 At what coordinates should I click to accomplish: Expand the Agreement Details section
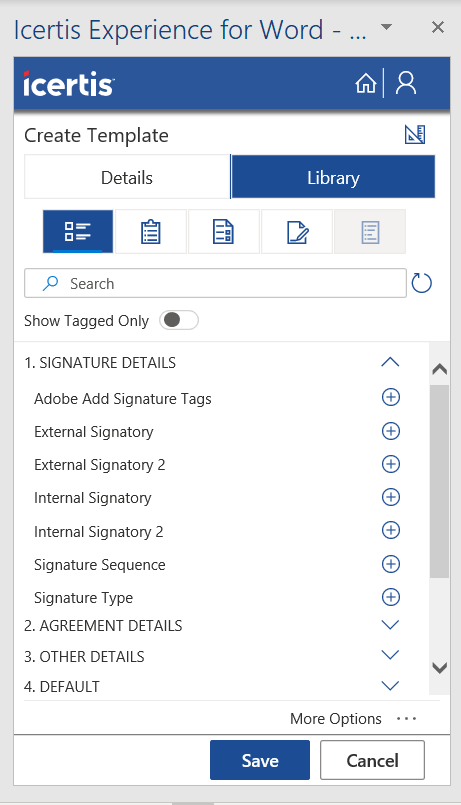tap(390, 625)
